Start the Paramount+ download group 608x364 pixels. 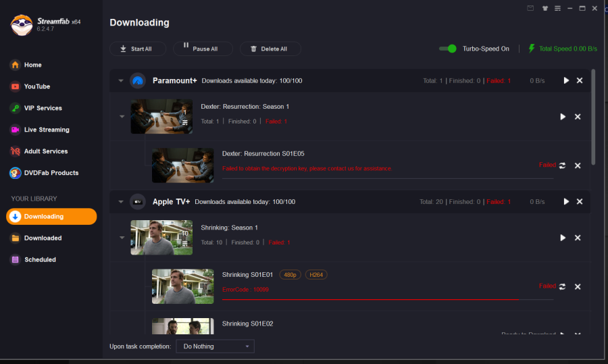(x=566, y=80)
